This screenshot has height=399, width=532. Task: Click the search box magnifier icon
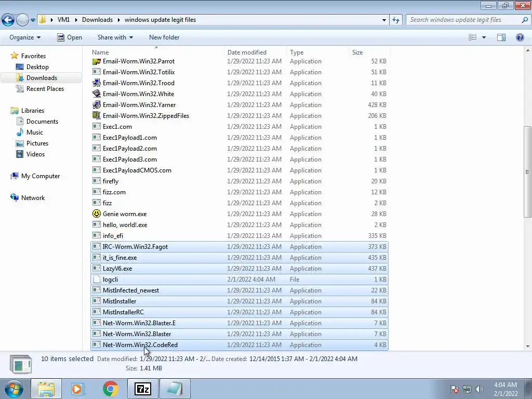tap(525, 20)
